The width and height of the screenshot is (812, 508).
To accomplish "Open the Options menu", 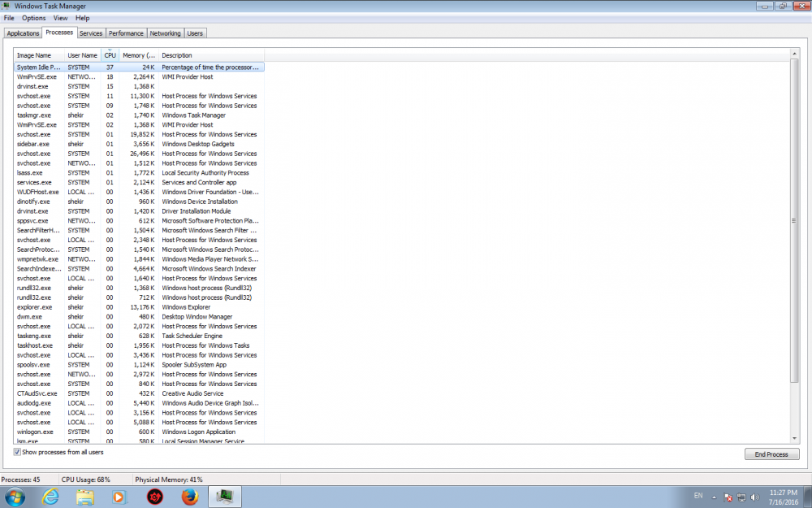I will (x=33, y=18).
